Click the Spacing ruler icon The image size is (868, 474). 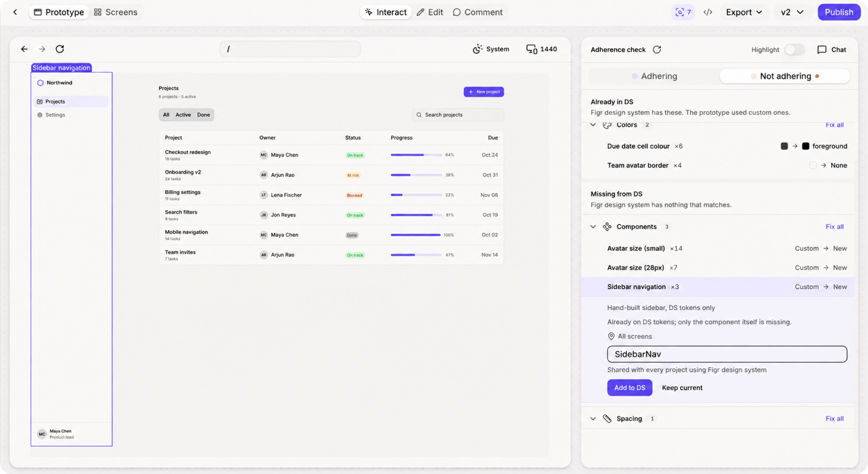click(607, 418)
